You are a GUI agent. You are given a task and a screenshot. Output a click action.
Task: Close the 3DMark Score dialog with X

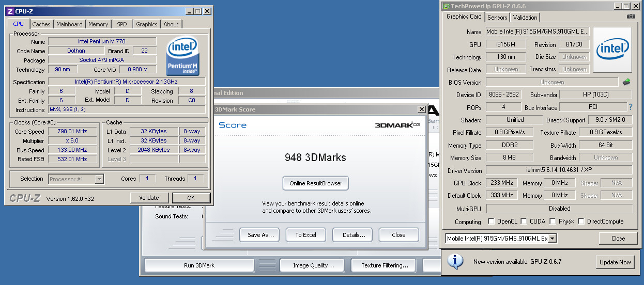(422, 109)
